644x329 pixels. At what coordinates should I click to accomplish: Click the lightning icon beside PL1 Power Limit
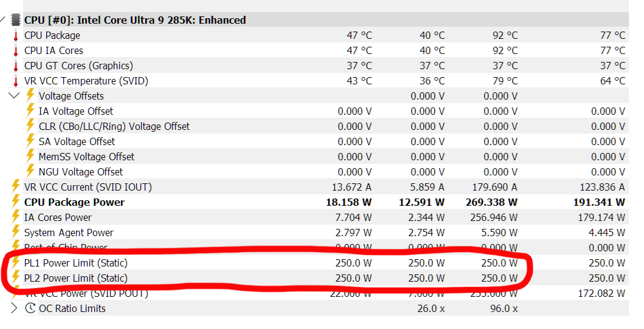point(16,262)
